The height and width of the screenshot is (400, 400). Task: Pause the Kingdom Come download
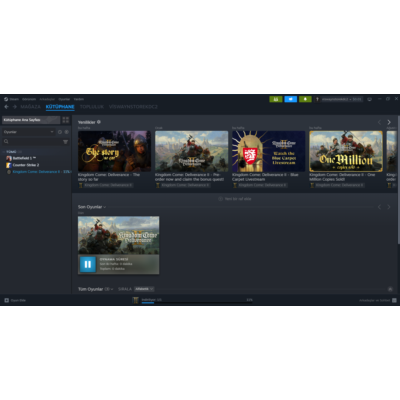[88, 264]
